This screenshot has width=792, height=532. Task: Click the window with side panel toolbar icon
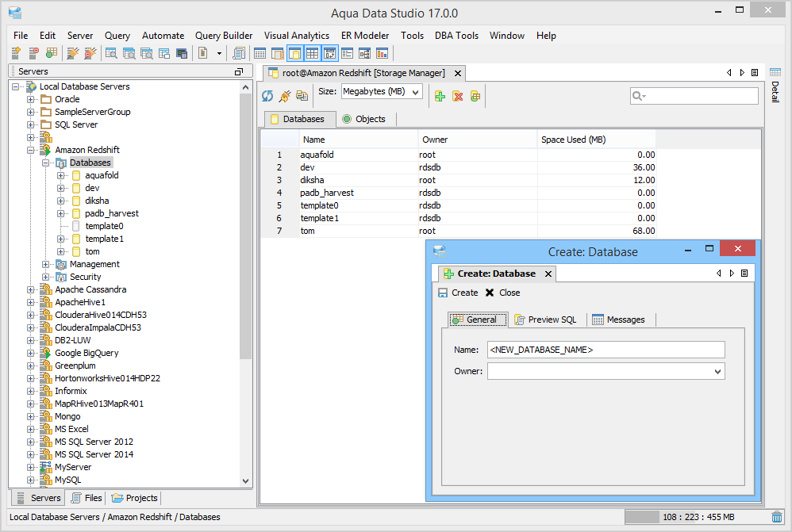pos(277,53)
